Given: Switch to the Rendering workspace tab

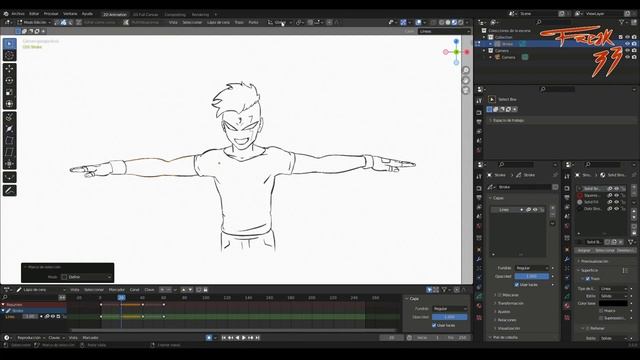Looking at the screenshot, I should pos(200,14).
